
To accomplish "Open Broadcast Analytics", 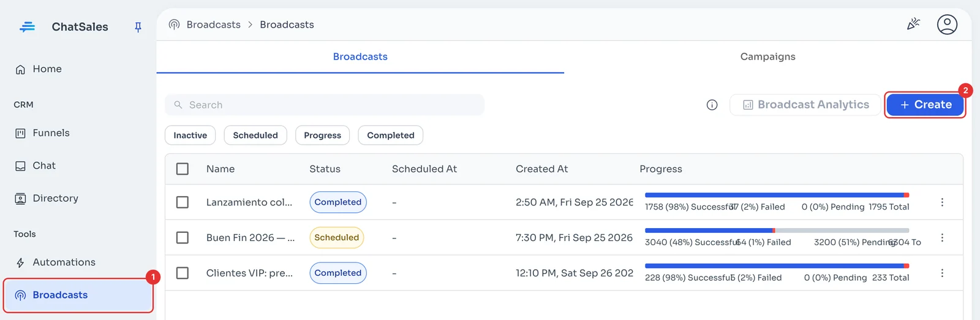I will [x=805, y=105].
